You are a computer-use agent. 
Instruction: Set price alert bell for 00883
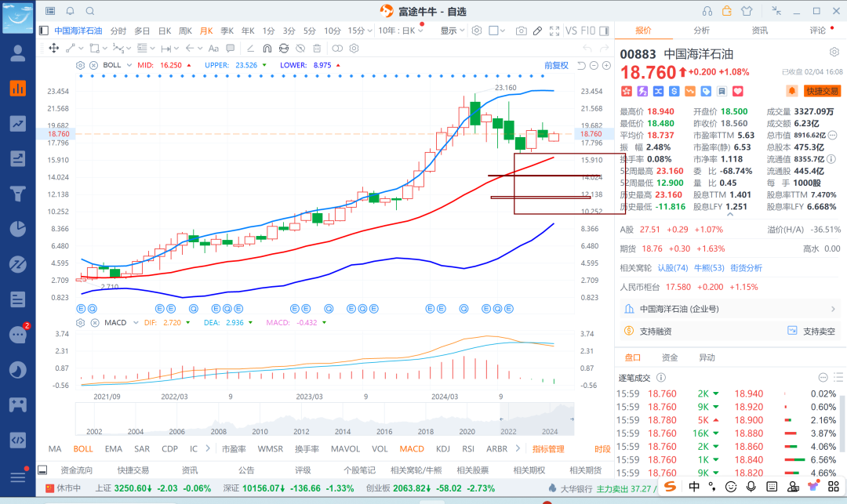click(x=792, y=91)
